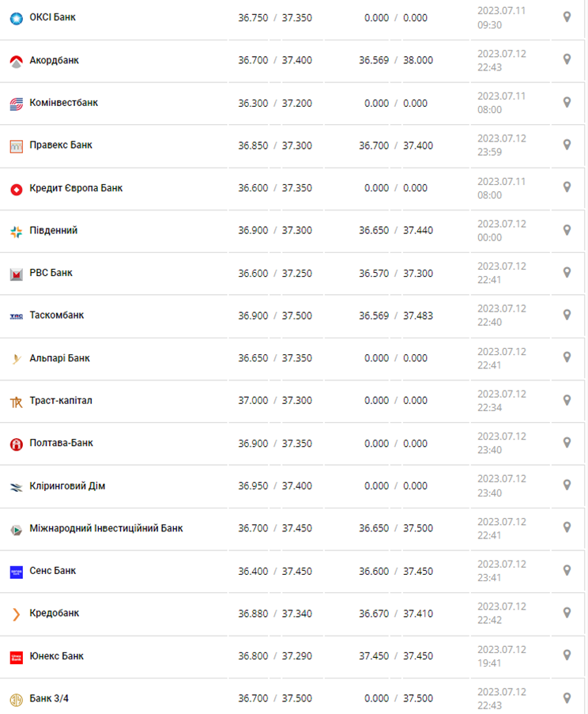This screenshot has width=588, height=714.
Task: Click the Південний bank logo icon
Action: pyautogui.click(x=16, y=231)
